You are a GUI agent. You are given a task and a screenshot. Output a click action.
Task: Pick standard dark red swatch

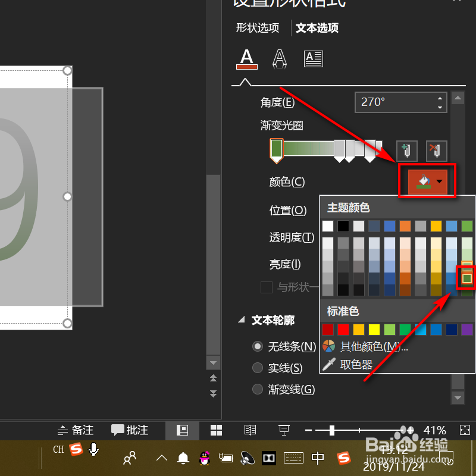coord(328,330)
